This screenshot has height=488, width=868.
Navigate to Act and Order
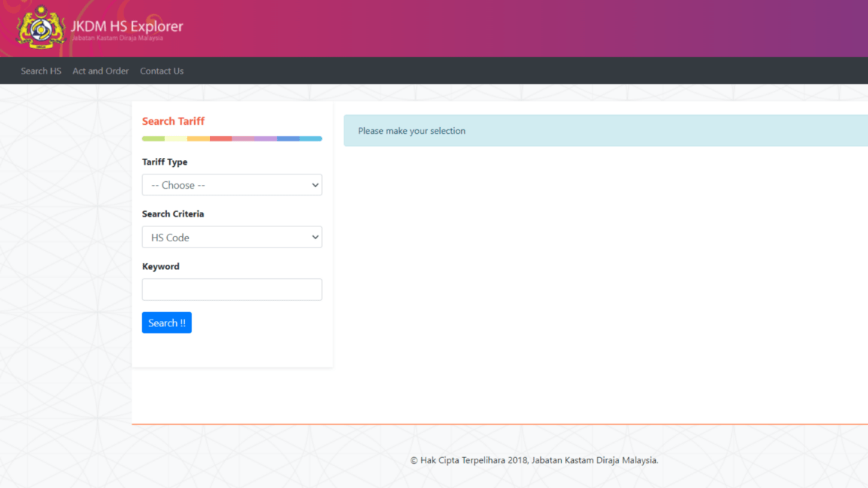(100, 70)
